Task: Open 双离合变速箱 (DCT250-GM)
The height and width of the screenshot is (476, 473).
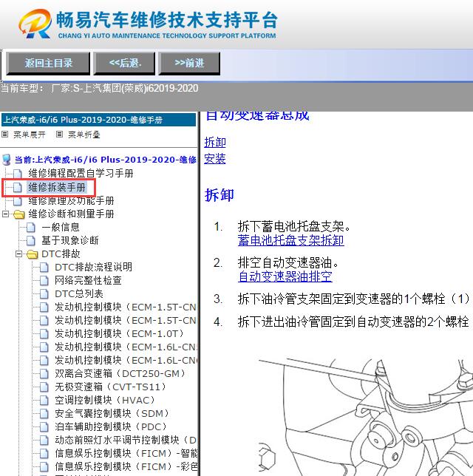Action: (x=120, y=373)
